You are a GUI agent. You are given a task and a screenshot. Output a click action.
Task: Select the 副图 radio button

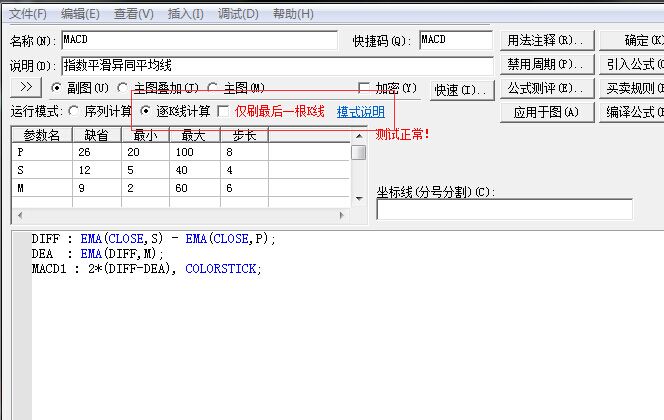point(56,88)
